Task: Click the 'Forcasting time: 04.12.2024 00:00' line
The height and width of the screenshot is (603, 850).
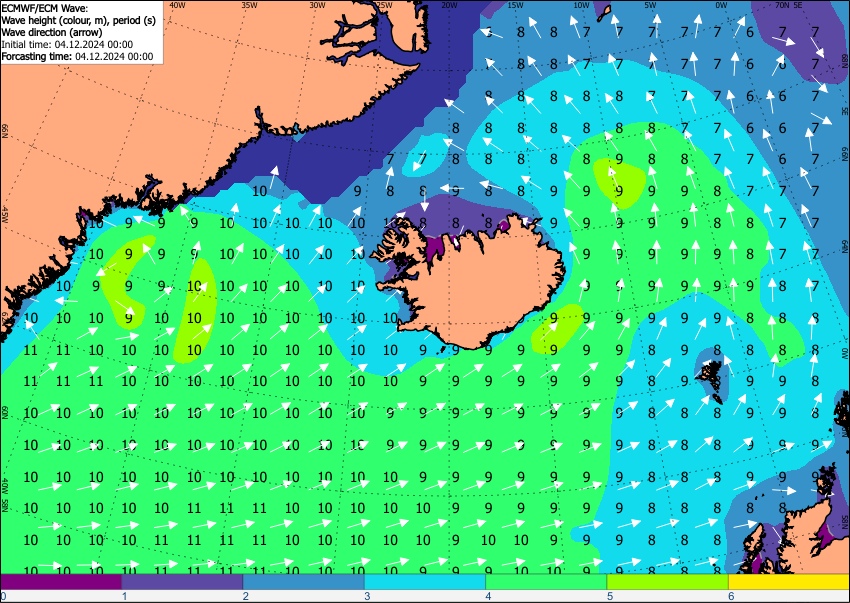Action: pos(78,56)
